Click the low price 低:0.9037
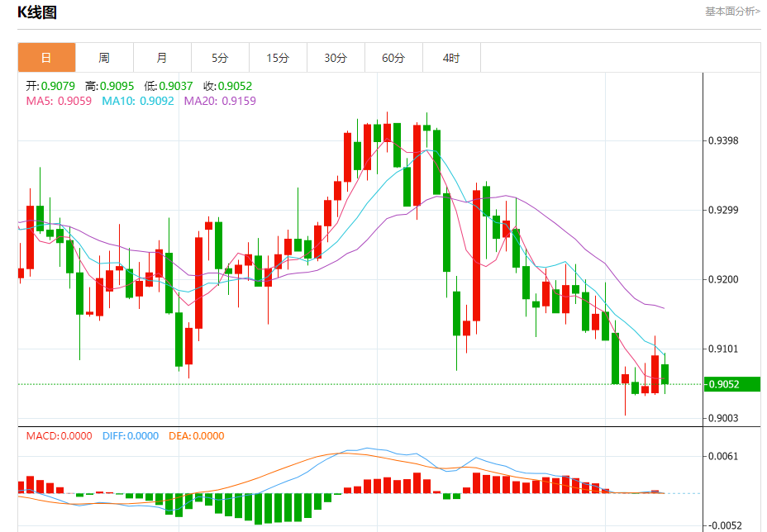Viewport: 767px width, 532px height. click(169, 86)
